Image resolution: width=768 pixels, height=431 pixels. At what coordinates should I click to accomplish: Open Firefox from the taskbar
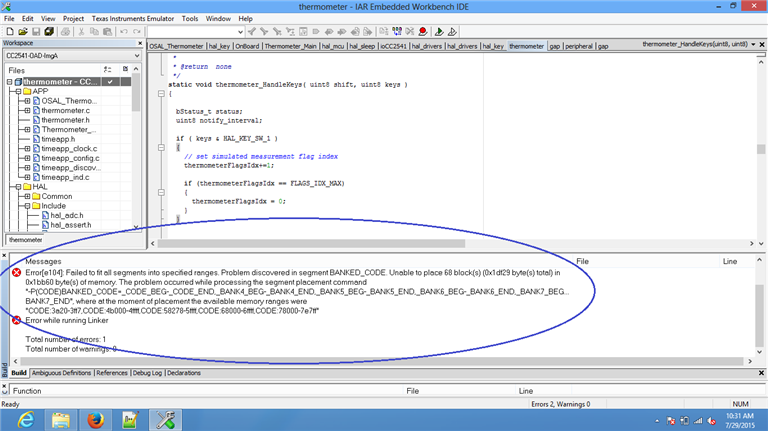(x=96, y=420)
